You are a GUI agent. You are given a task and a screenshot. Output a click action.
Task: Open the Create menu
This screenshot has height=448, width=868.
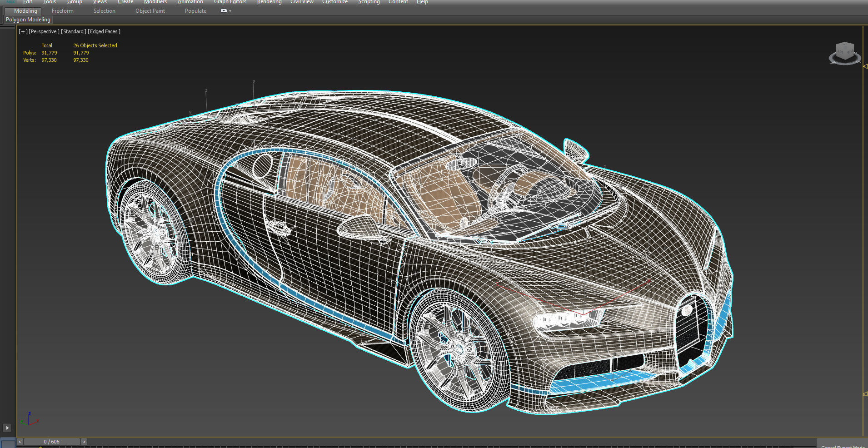click(125, 2)
